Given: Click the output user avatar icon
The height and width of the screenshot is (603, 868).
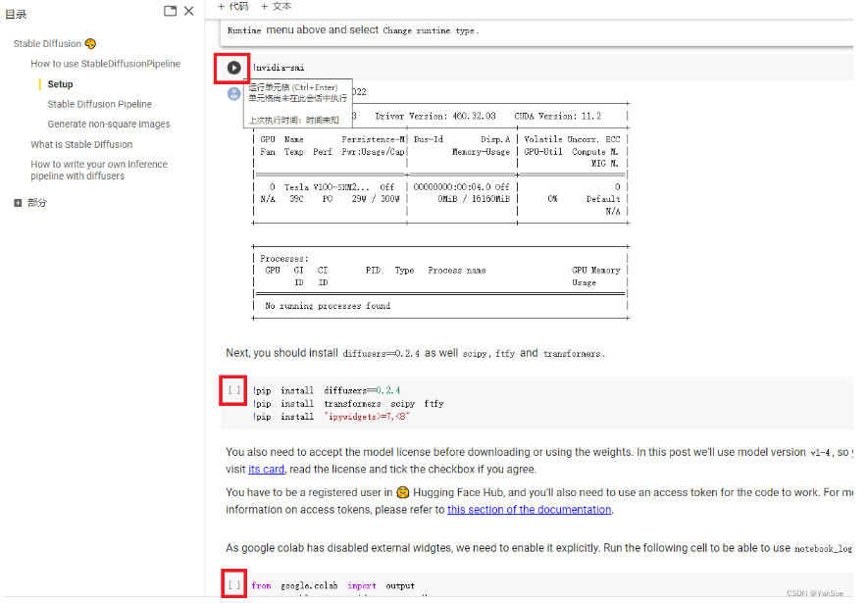Looking at the screenshot, I should 234,93.
